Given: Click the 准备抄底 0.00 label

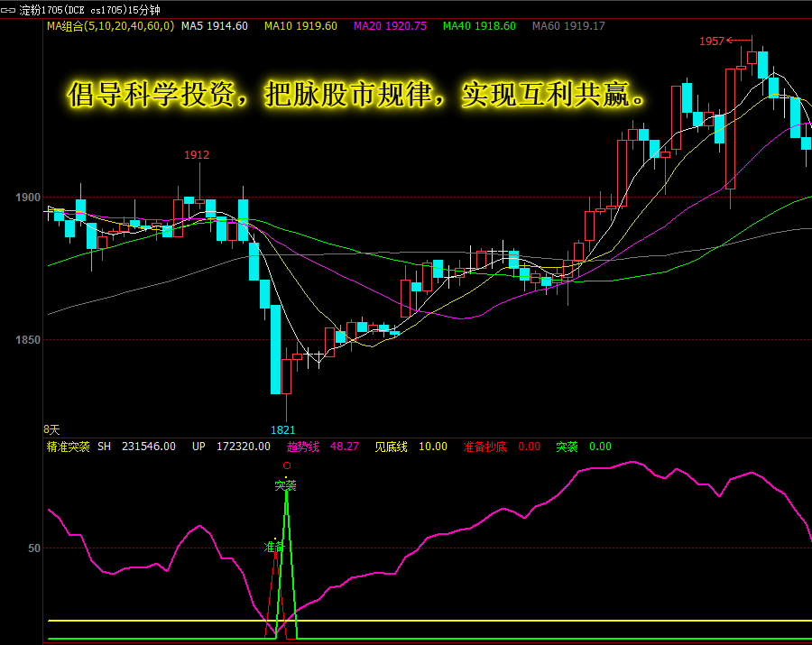Looking at the screenshot, I should click(x=502, y=447).
